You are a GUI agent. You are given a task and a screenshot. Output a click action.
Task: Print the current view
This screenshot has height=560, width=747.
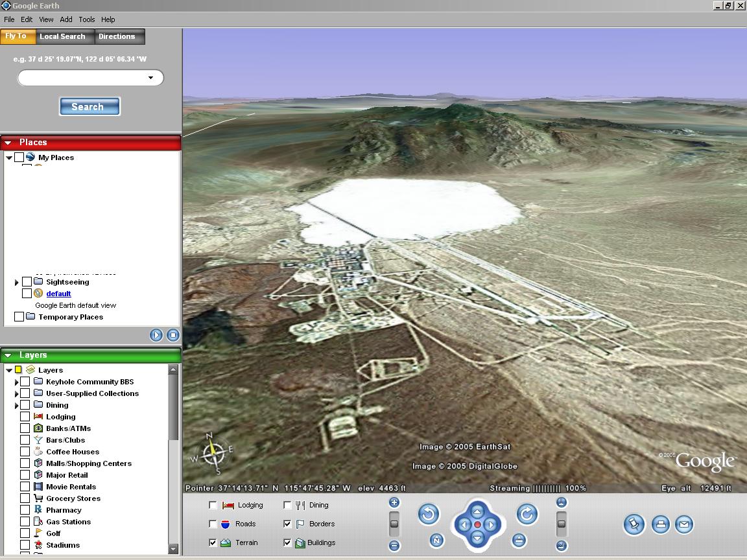tap(660, 524)
